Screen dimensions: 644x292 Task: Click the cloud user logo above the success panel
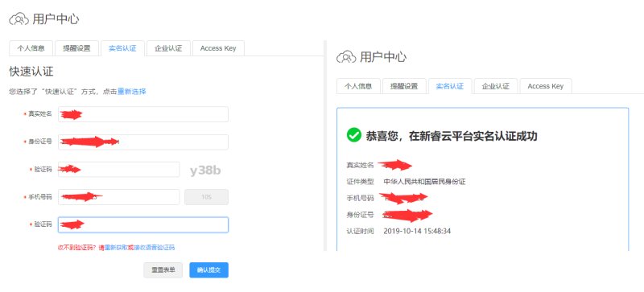(346, 56)
